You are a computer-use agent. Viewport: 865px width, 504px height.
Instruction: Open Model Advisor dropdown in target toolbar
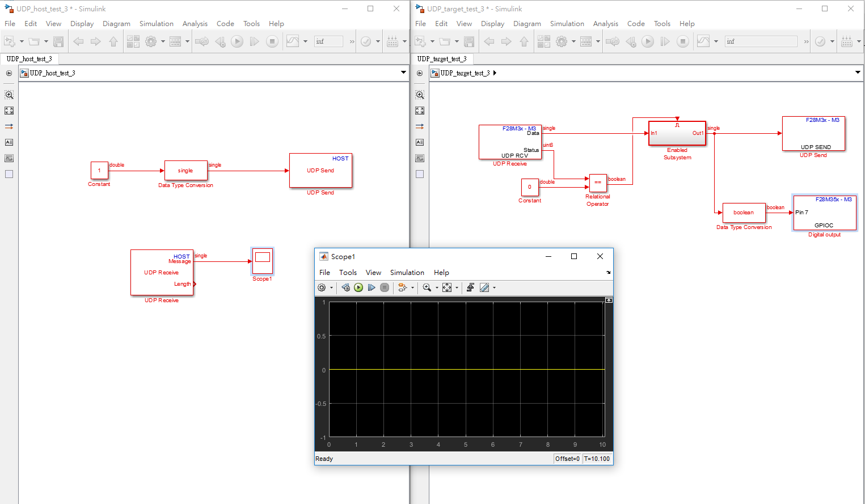coord(832,41)
